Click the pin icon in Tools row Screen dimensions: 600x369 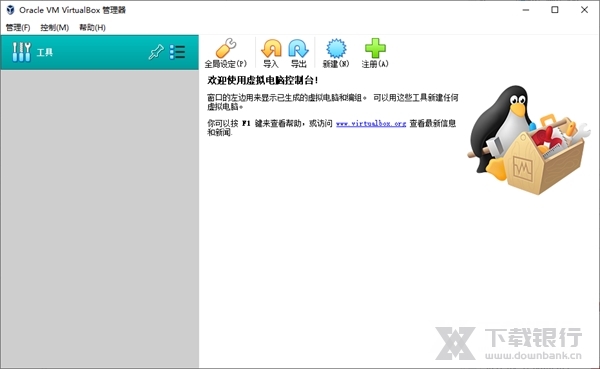click(156, 52)
